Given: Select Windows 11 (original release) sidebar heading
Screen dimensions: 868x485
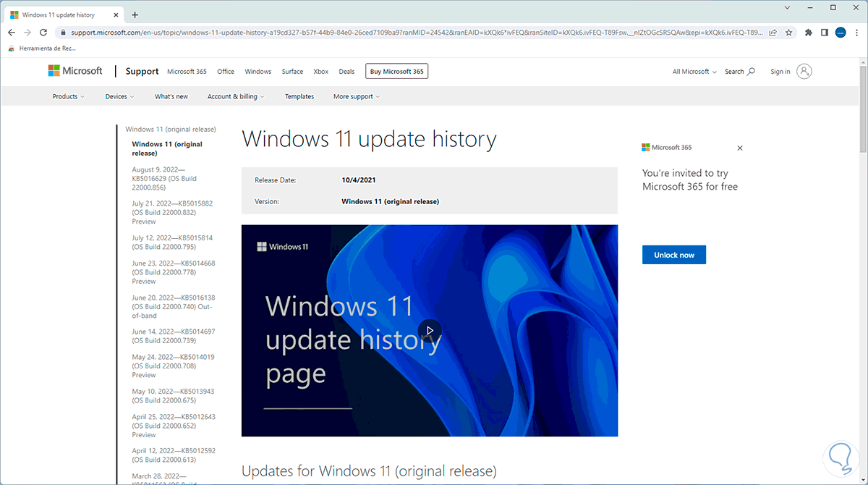Looking at the screenshot, I should pyautogui.click(x=171, y=130).
